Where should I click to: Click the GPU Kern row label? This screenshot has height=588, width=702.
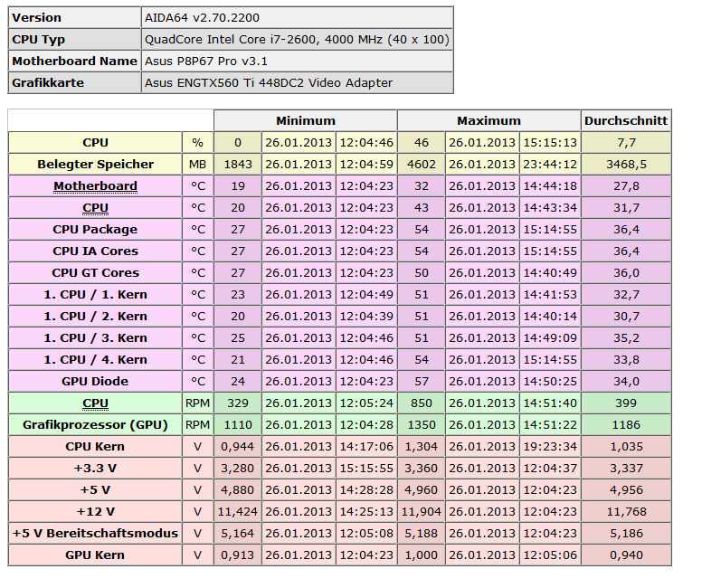coord(95,555)
